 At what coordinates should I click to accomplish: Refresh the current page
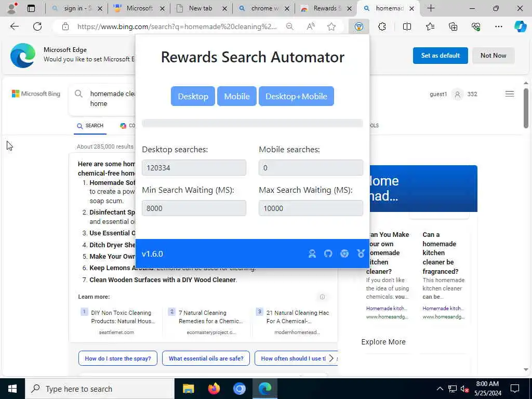tap(37, 26)
